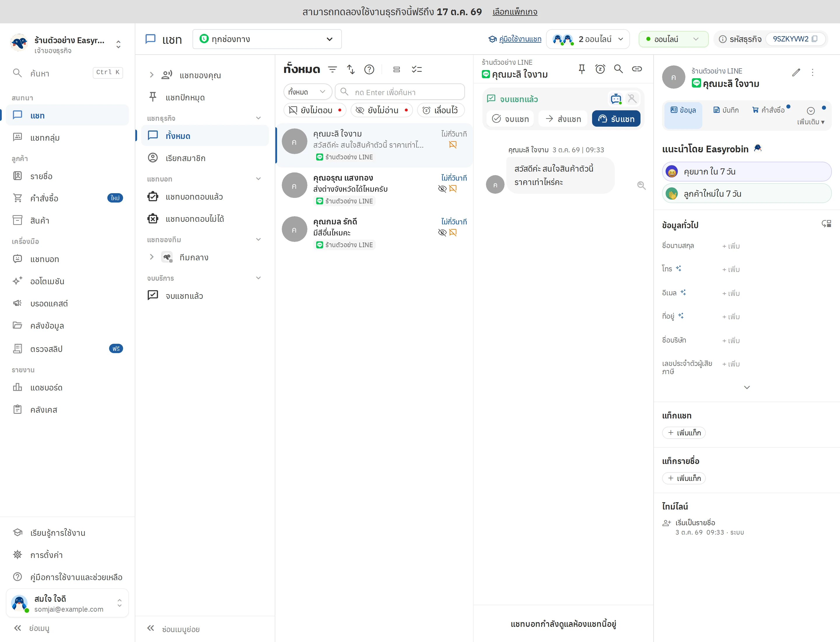Search within conversation using magnifier icon

click(618, 69)
